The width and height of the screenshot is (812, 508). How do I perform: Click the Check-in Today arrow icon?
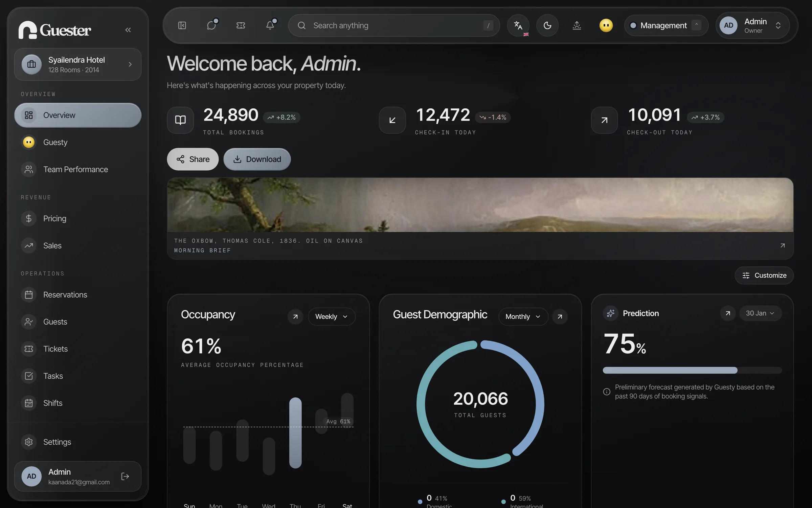coord(392,120)
